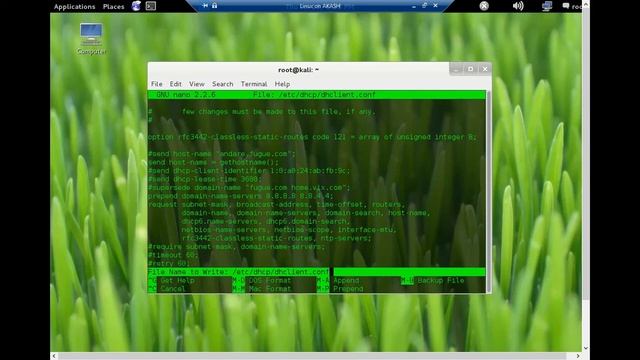Click the viewer's horizontal scrollbar at bottom
The image size is (640, 360).
313,356
